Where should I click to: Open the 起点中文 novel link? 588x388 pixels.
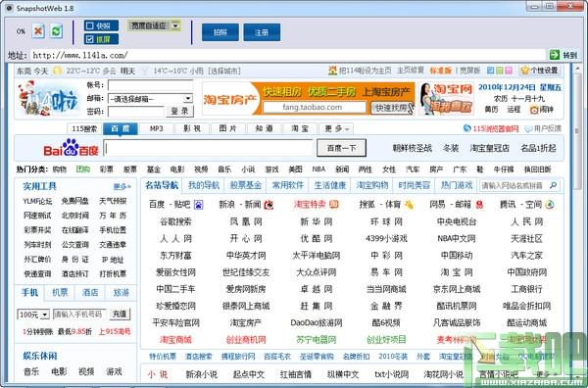[248, 374]
